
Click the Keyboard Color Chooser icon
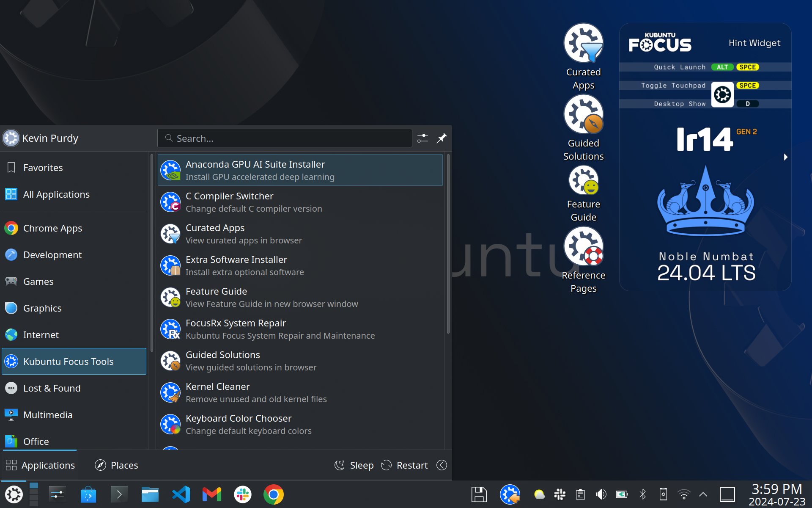click(x=170, y=424)
